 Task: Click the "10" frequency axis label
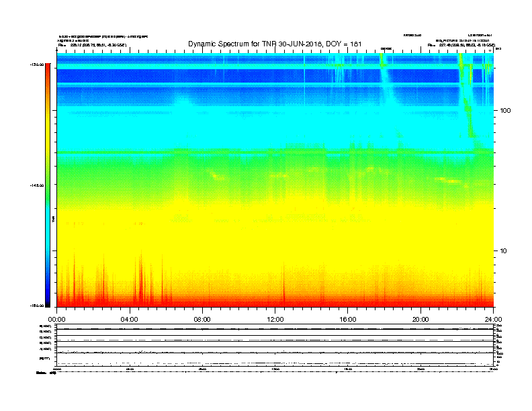504,251
